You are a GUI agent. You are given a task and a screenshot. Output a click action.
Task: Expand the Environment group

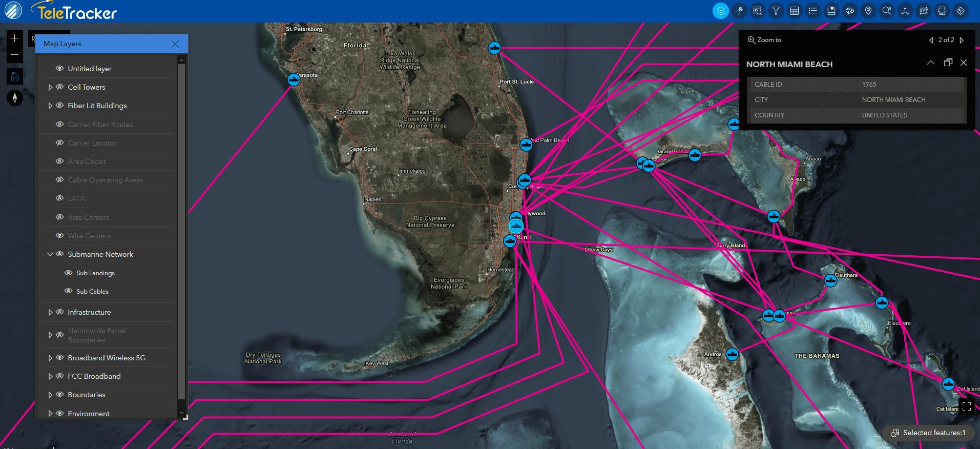[50, 413]
